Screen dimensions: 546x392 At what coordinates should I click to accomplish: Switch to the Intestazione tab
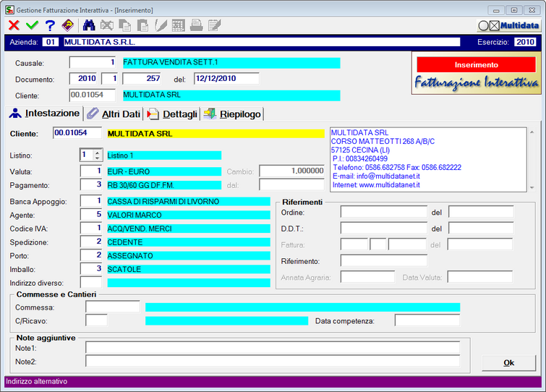pos(45,114)
